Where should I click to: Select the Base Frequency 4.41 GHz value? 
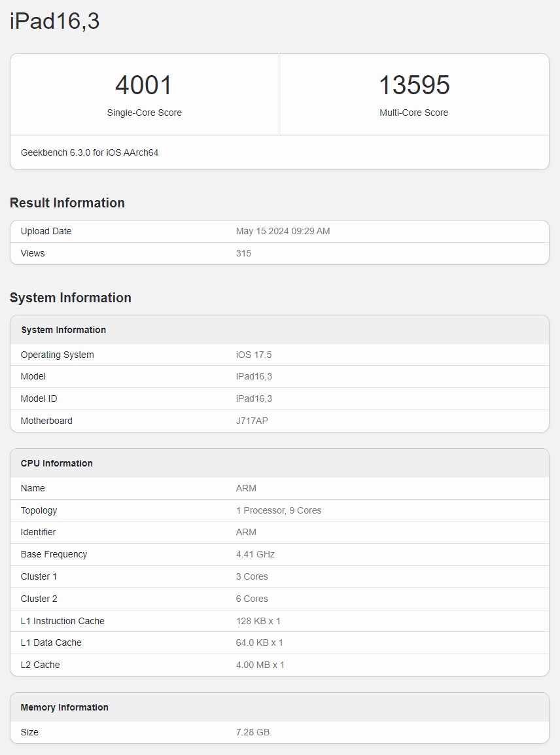[255, 554]
